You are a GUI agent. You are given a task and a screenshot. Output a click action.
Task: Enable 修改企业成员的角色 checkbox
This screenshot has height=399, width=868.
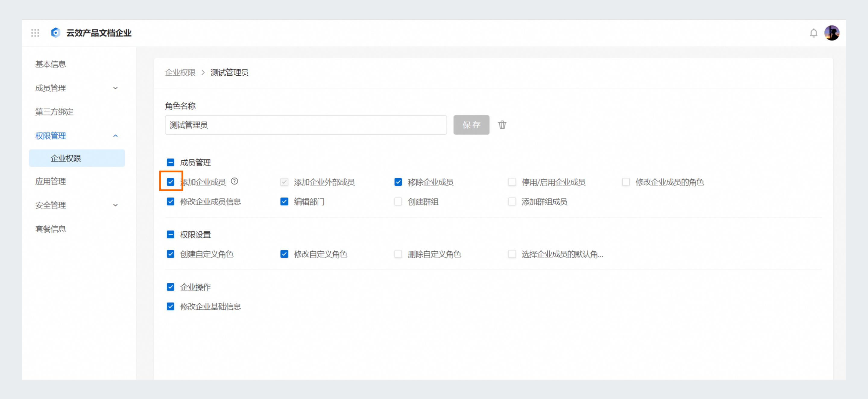626,182
